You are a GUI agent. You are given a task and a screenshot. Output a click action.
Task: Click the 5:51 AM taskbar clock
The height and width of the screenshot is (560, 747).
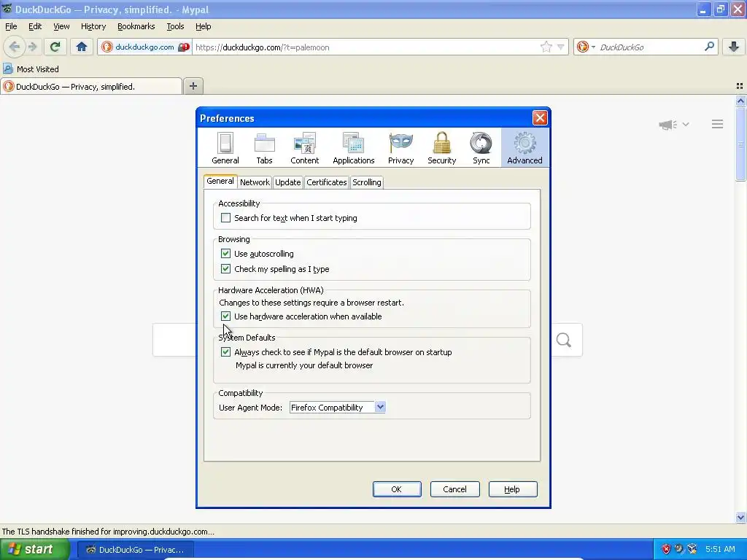pos(720,549)
